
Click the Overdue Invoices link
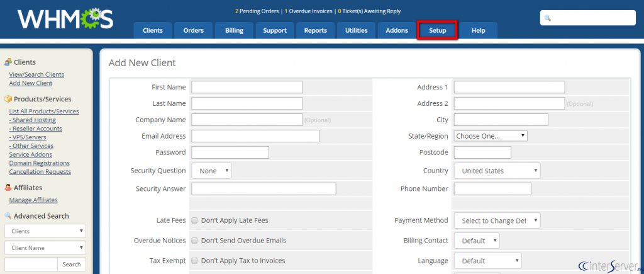pos(308,11)
